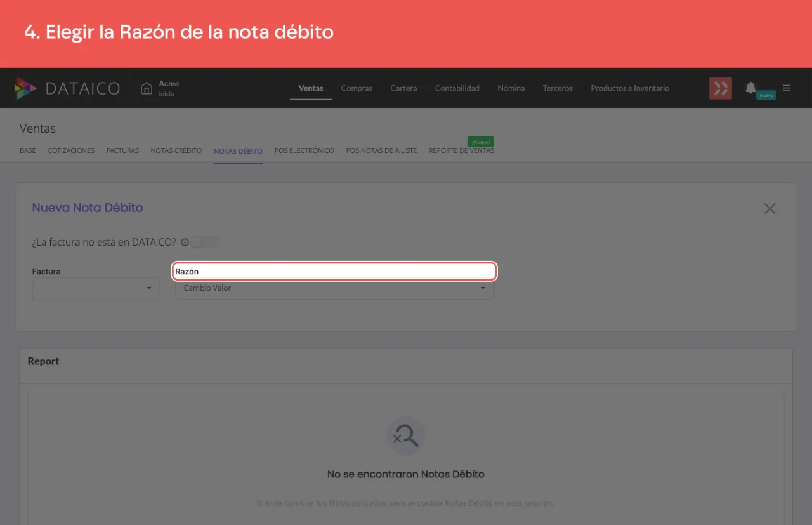Switch to the BASE tab

point(28,150)
